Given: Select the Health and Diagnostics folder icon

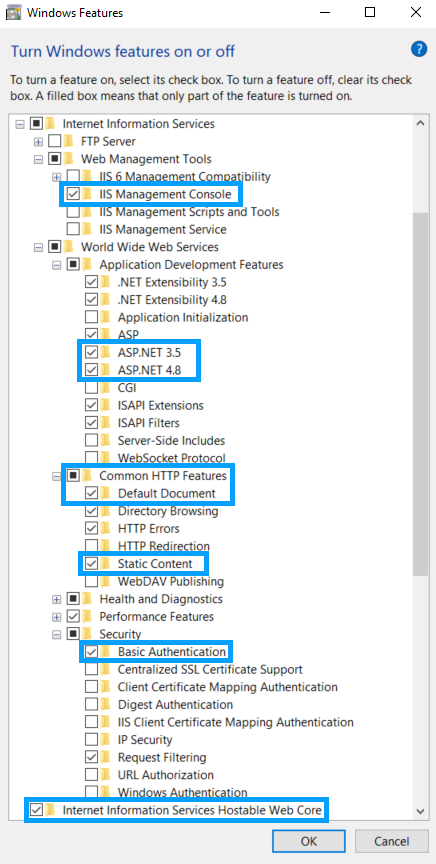Looking at the screenshot, I should click(x=87, y=599).
